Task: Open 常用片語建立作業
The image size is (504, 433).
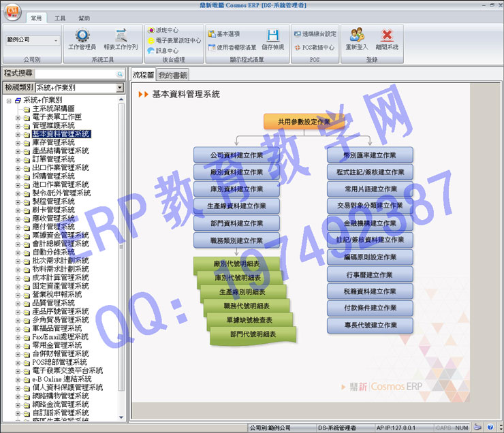Action: pos(370,189)
